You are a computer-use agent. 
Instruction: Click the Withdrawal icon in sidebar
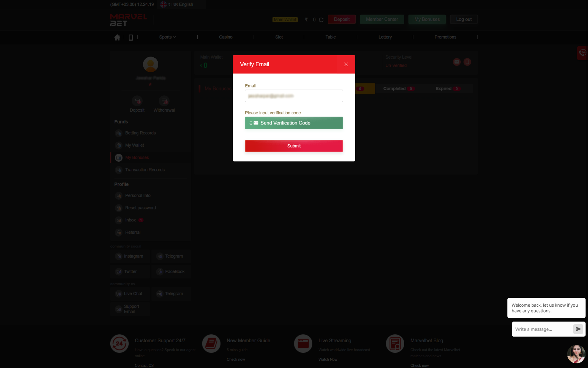coord(164,101)
